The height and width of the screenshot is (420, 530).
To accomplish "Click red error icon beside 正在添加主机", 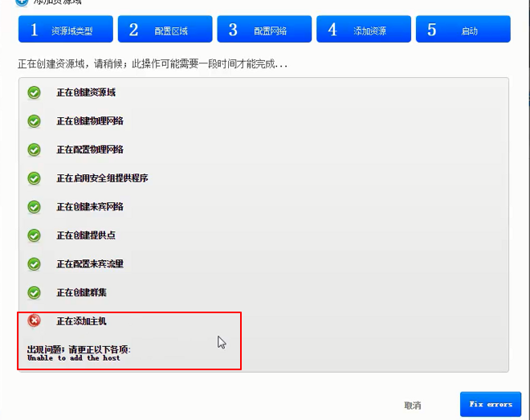I will click(34, 321).
